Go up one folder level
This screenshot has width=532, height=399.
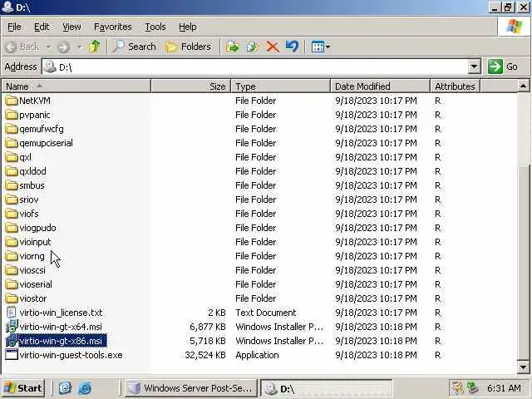pos(94,47)
